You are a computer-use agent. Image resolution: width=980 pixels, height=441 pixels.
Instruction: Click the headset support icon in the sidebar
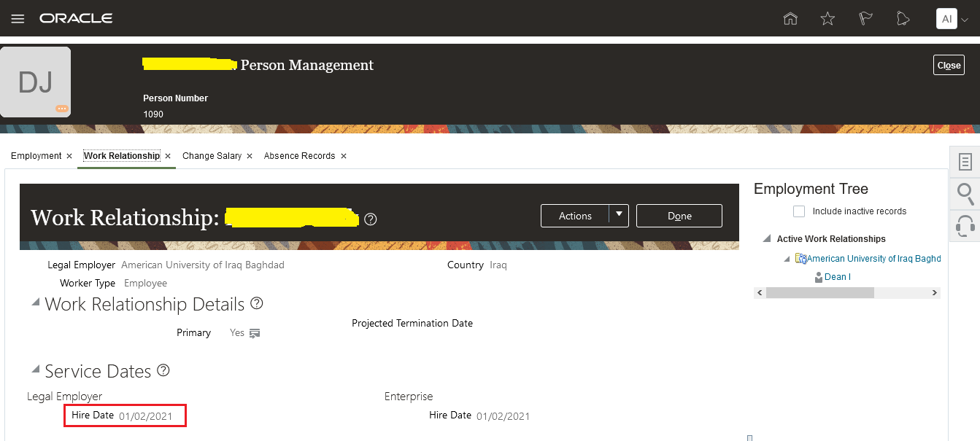965,226
